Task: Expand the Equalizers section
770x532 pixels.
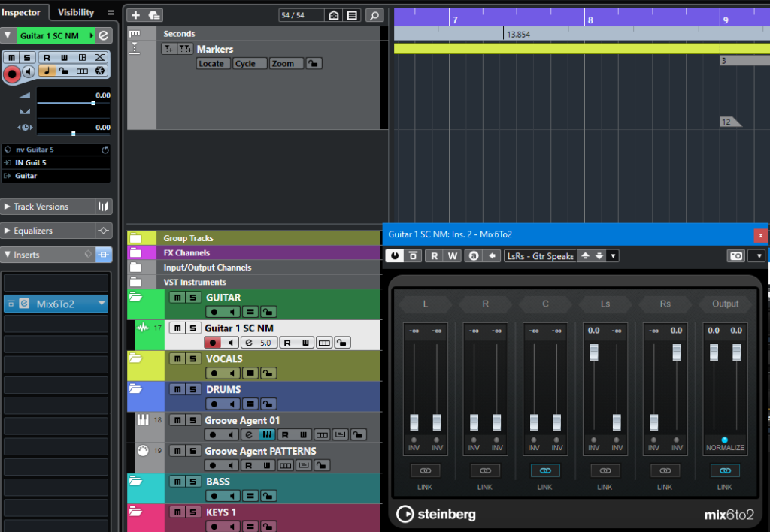Action: [x=48, y=231]
